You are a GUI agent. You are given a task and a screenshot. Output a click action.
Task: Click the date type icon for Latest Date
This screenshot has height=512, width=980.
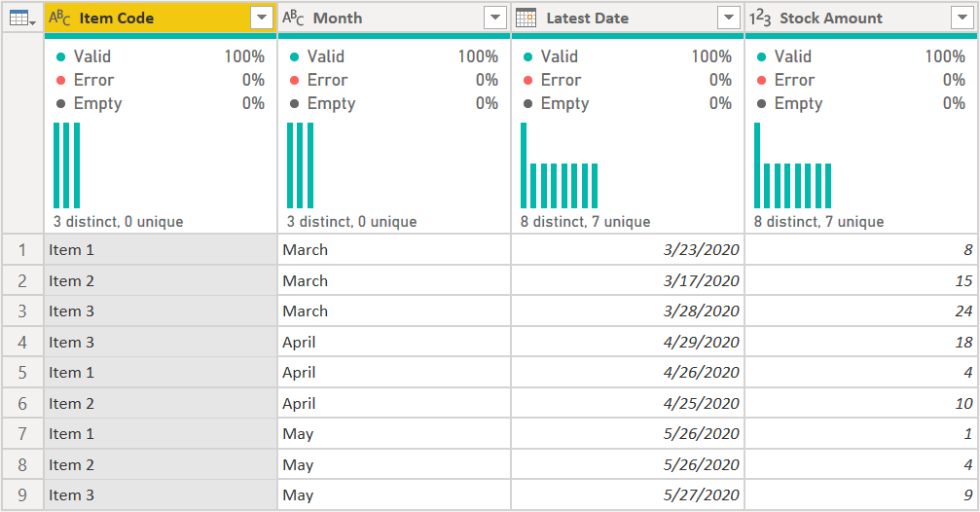(526, 18)
